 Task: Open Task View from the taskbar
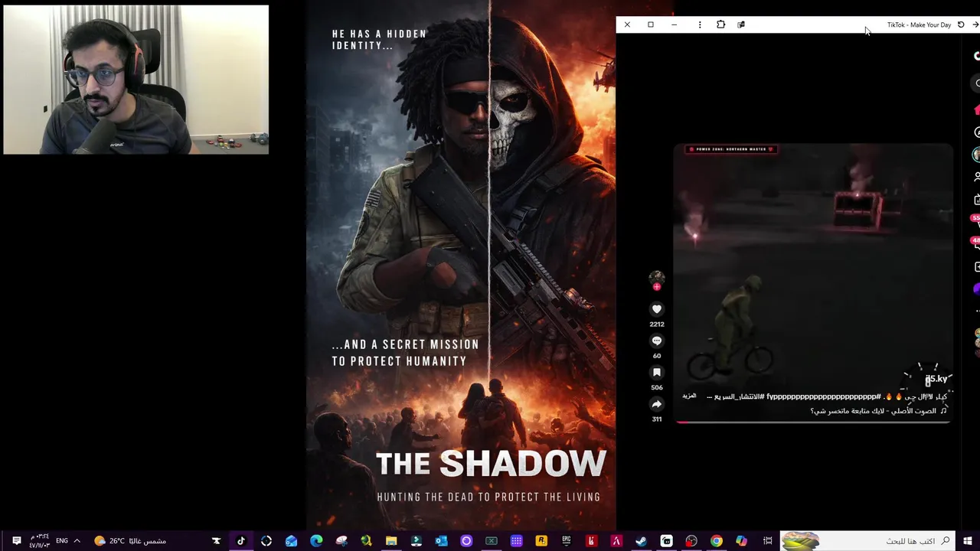[767, 541]
